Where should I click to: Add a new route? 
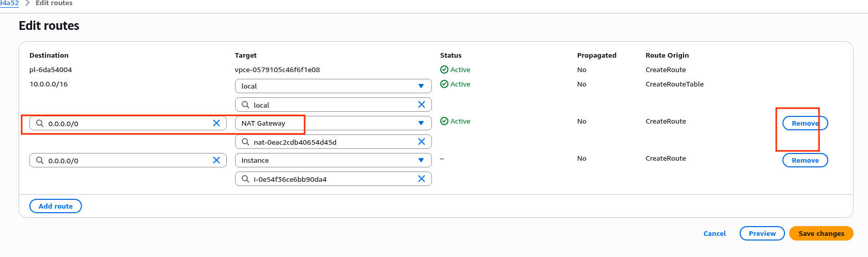pyautogui.click(x=56, y=206)
